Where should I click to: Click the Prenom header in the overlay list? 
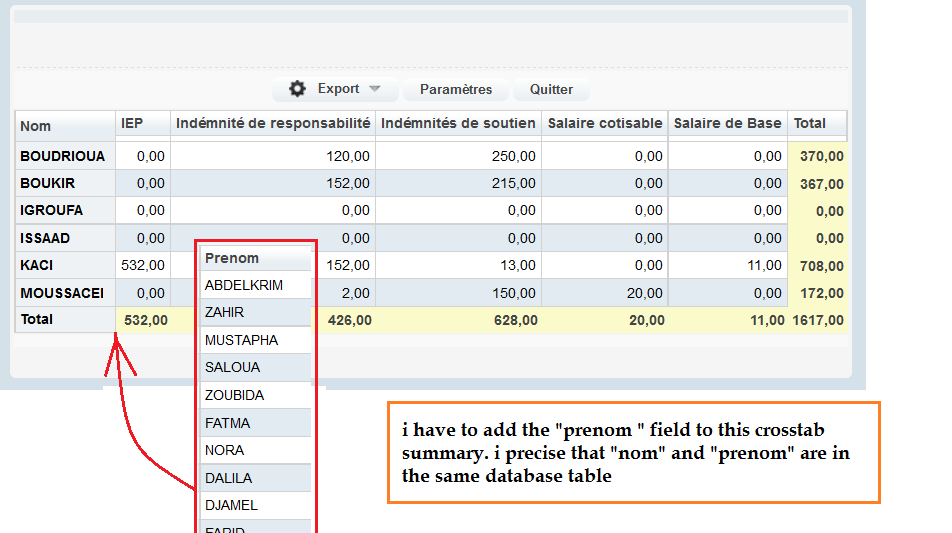click(232, 258)
